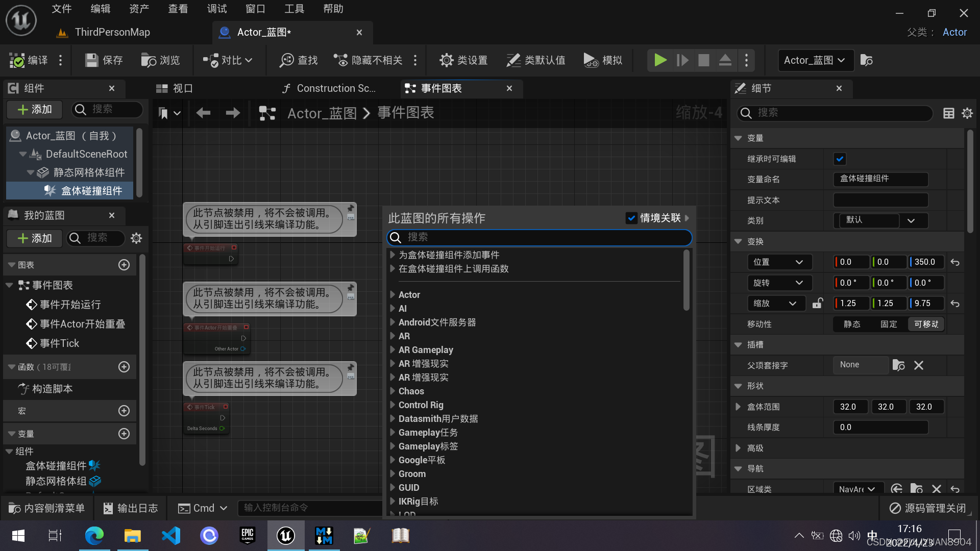Click the scale lock icon in Transform
Viewport: 980px width, 551px height.
click(x=818, y=303)
